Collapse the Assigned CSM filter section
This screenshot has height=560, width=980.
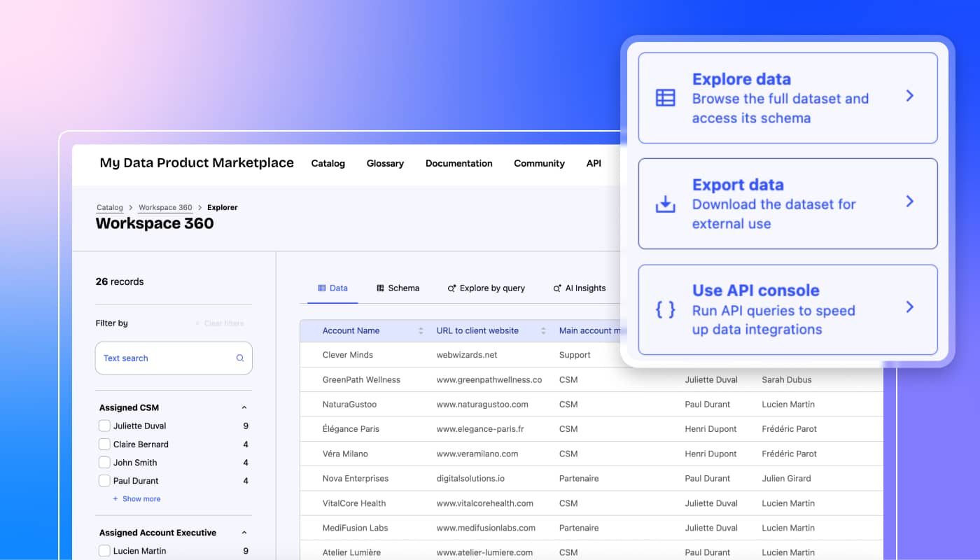(x=244, y=407)
